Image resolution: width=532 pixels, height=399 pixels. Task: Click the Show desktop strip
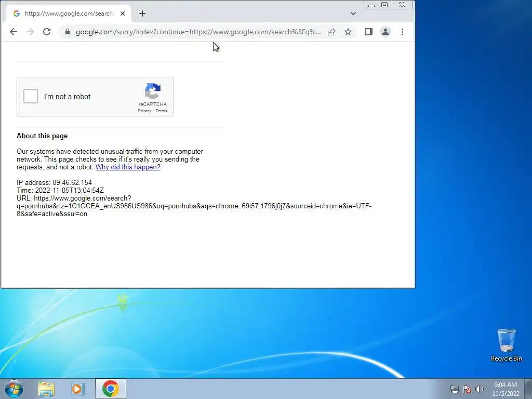[528, 389]
